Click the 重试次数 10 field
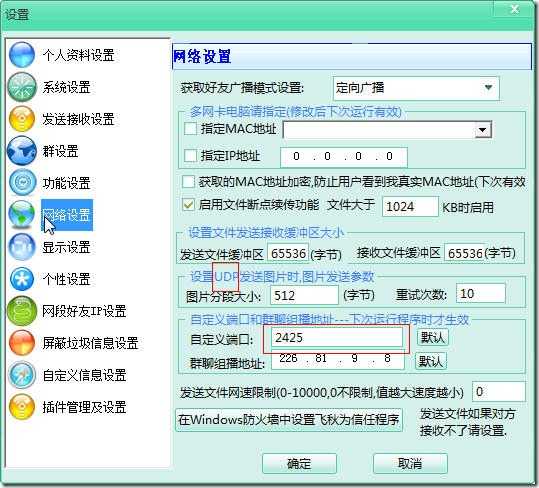This screenshot has height=488, width=539. 481,293
